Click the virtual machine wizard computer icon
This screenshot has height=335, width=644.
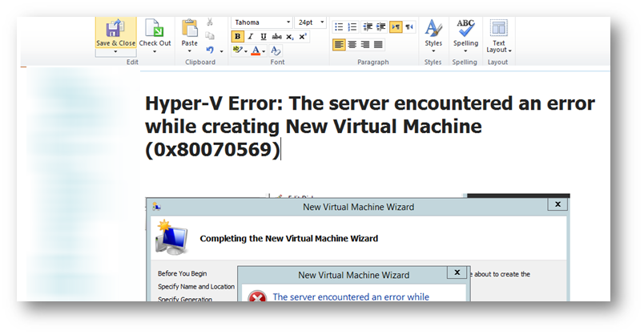(x=171, y=237)
